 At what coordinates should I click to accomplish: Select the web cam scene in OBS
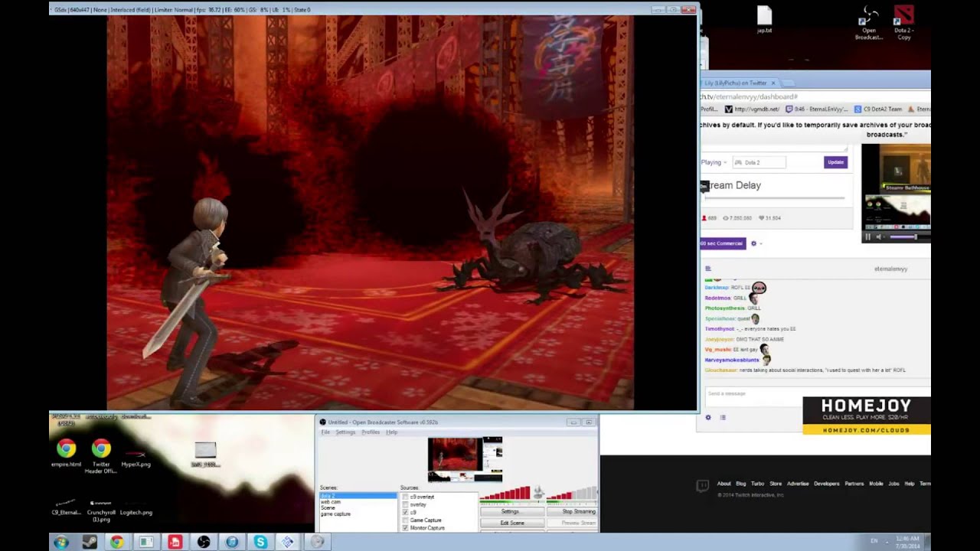tap(331, 502)
